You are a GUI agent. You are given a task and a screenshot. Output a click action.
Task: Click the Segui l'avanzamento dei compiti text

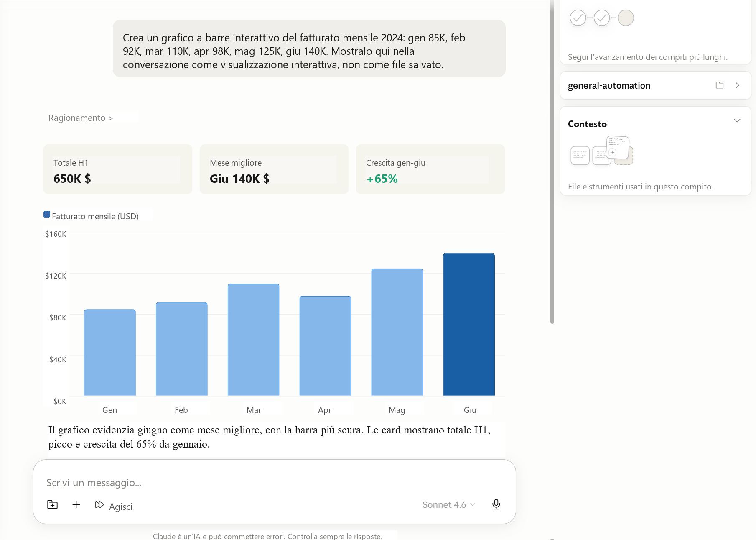tap(648, 57)
